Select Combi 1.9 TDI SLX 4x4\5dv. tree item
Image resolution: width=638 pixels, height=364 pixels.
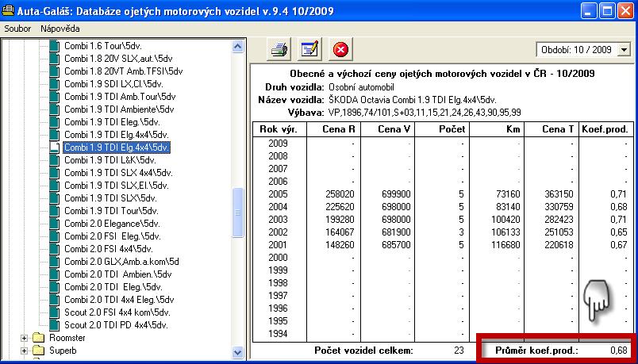(x=118, y=173)
